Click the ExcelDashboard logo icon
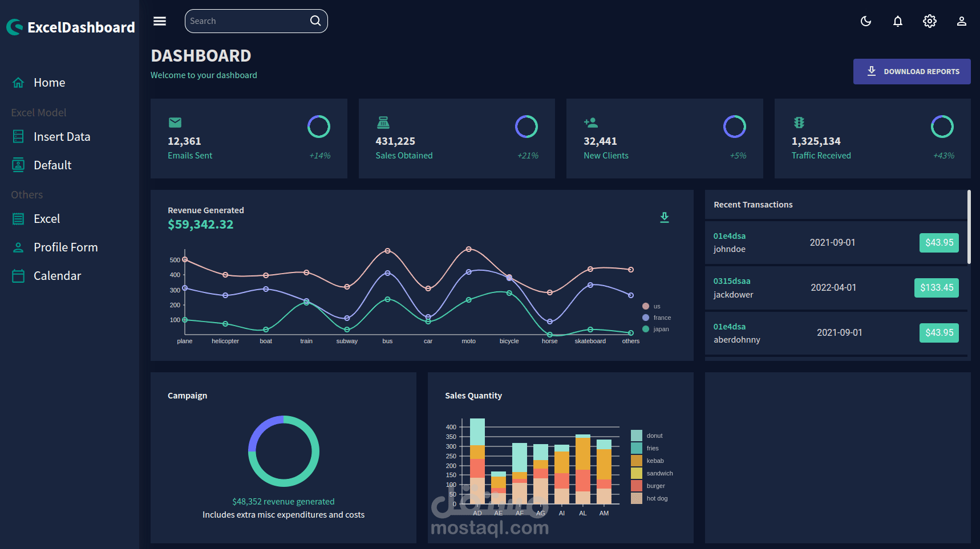Screen dimensions: 980x549 (x=14, y=26)
